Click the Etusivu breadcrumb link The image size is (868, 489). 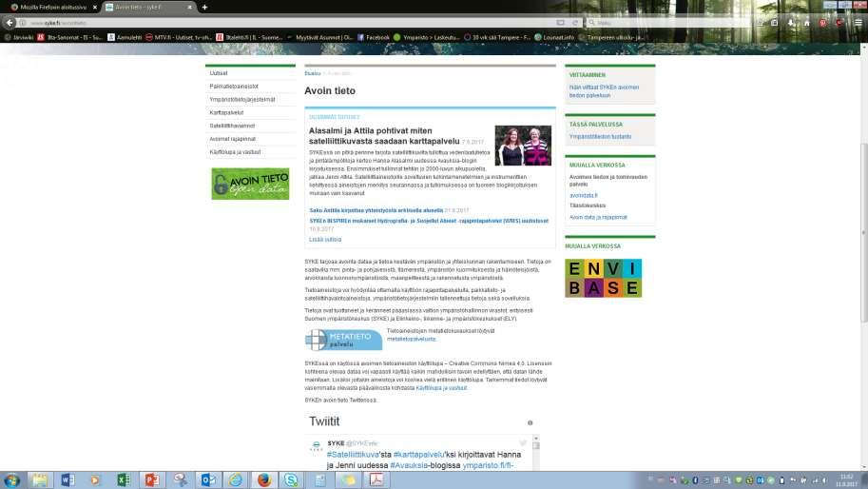[x=312, y=73]
